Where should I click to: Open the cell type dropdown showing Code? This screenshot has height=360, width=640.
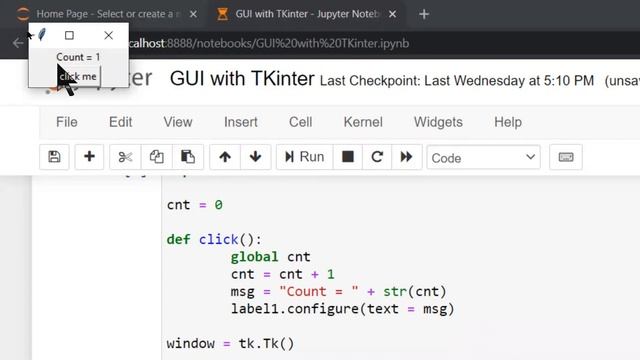point(483,157)
